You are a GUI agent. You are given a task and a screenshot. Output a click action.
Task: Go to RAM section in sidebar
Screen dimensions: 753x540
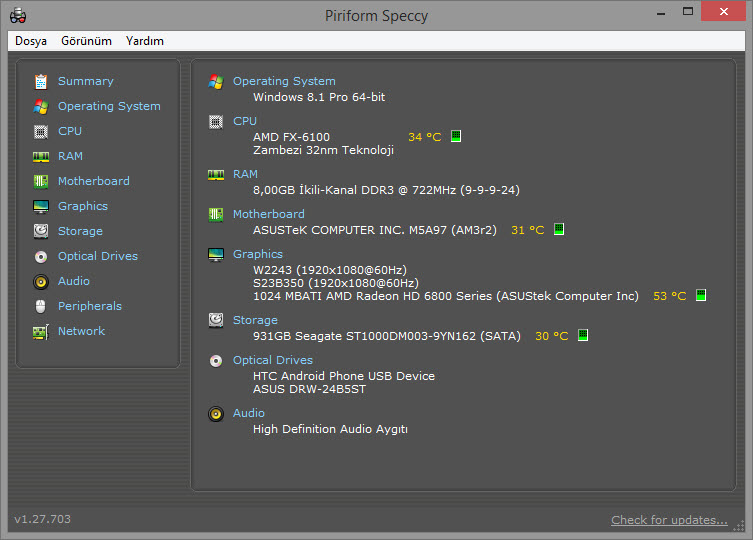click(x=71, y=156)
